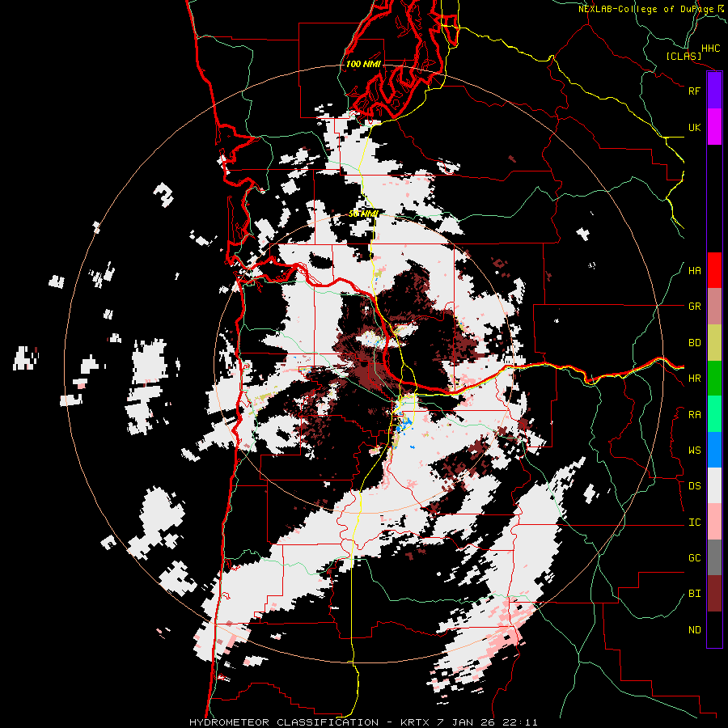The height and width of the screenshot is (728, 728).
Task: Click the BD legend label
Action: pos(694,343)
